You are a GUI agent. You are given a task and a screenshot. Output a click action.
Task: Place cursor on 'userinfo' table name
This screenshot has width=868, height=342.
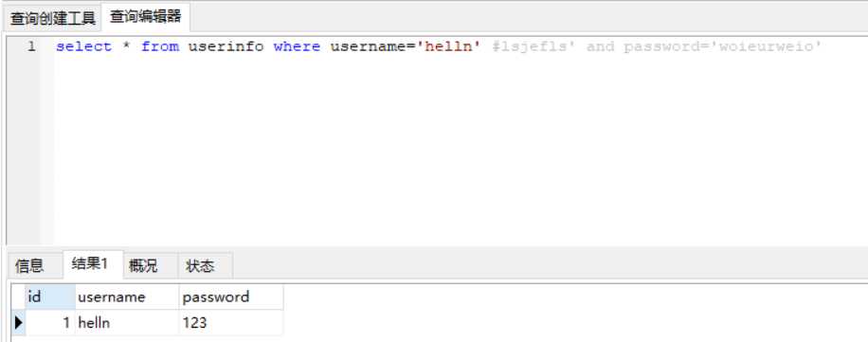click(226, 46)
